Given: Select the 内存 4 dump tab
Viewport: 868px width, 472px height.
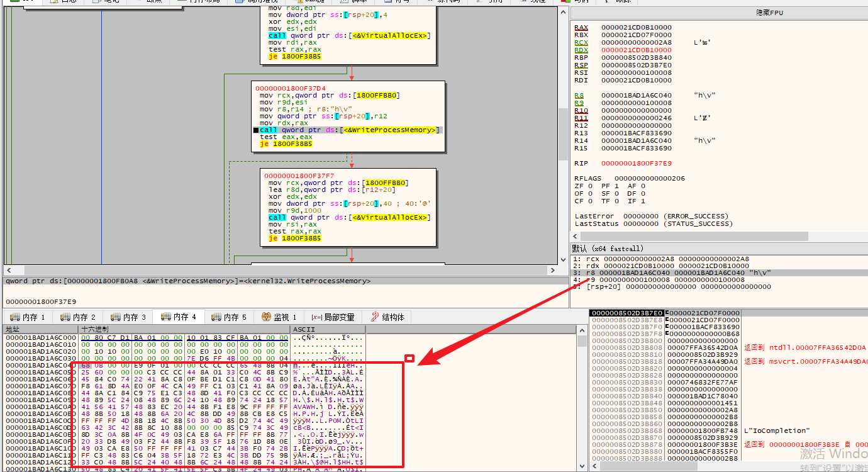Looking at the screenshot, I should [x=179, y=317].
